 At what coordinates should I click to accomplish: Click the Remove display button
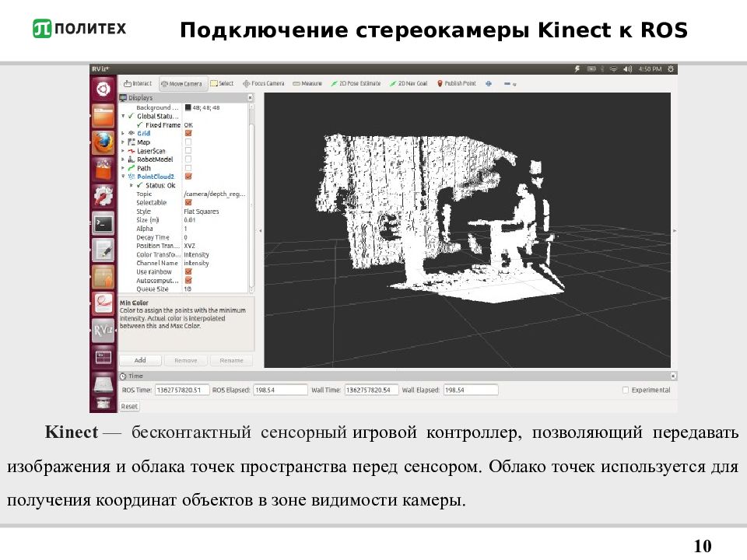[x=186, y=360]
